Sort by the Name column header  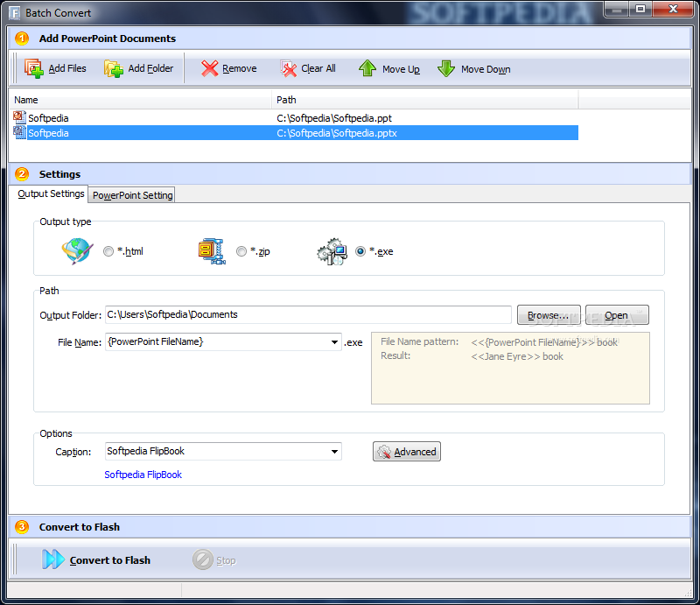tap(140, 100)
